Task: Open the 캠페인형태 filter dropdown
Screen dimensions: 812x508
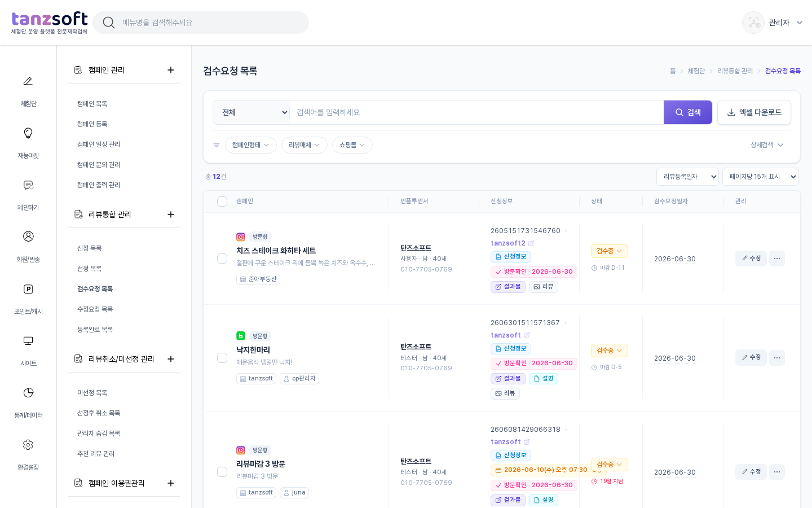Action: (251, 145)
